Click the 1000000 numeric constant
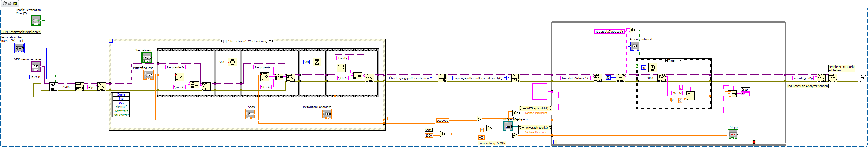 point(442,120)
